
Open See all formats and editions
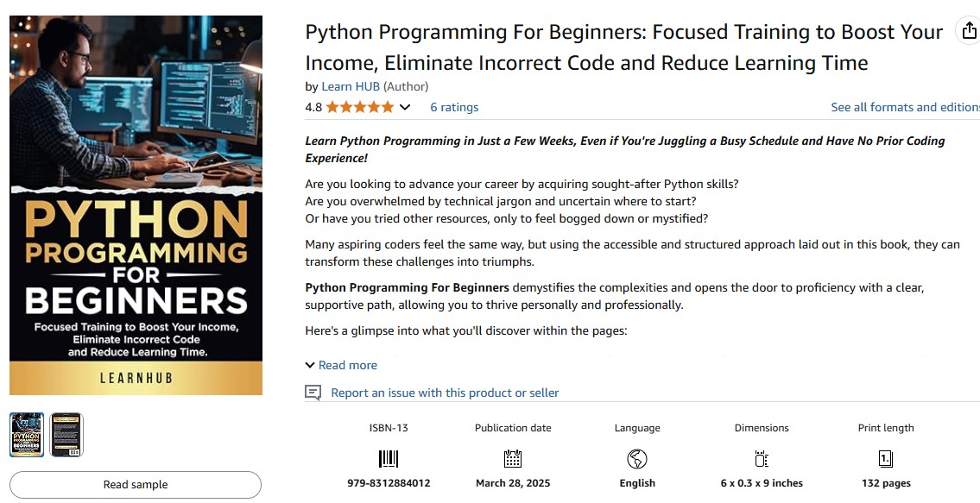[904, 107]
